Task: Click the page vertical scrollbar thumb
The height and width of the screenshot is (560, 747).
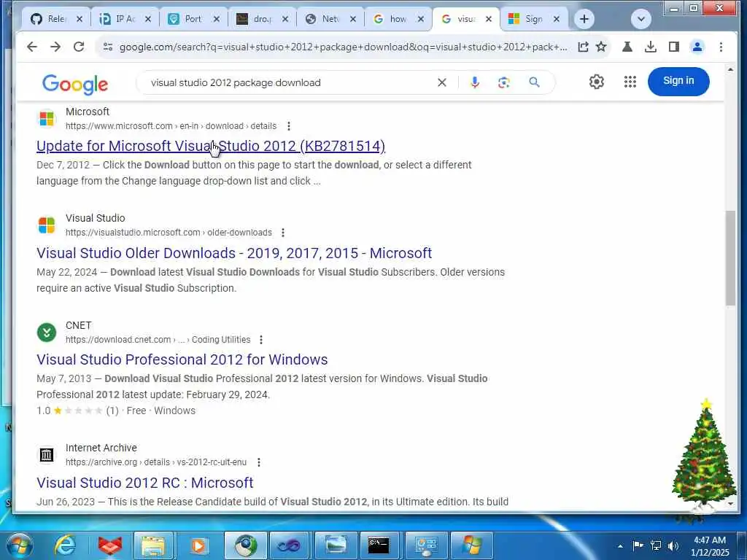Action: tap(730, 257)
